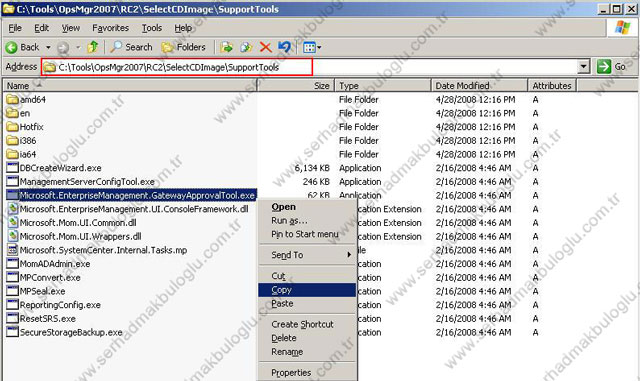640x381 pixels.
Task: Select the Microsoft.Mom.UI.Common.dll icon
Action: click(x=13, y=223)
